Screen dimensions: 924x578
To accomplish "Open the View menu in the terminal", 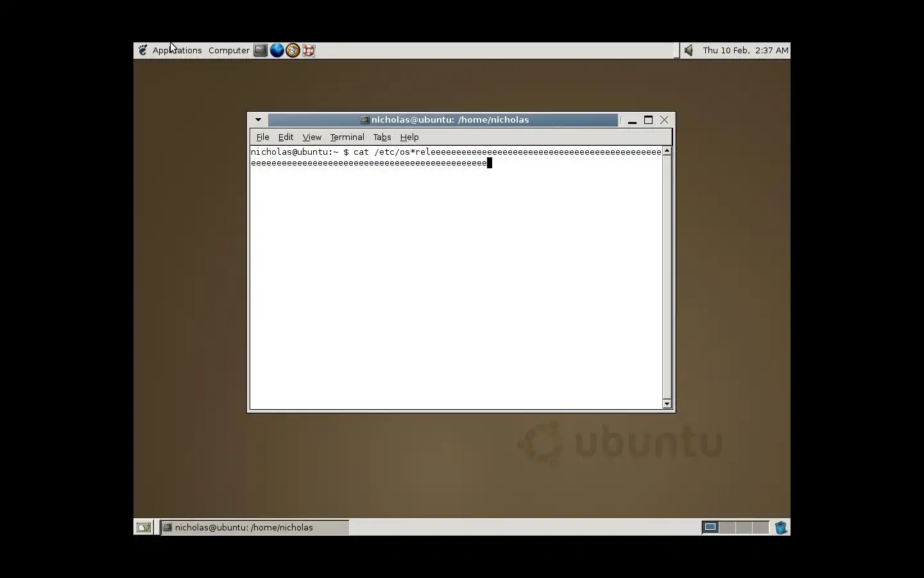I will 312,137.
